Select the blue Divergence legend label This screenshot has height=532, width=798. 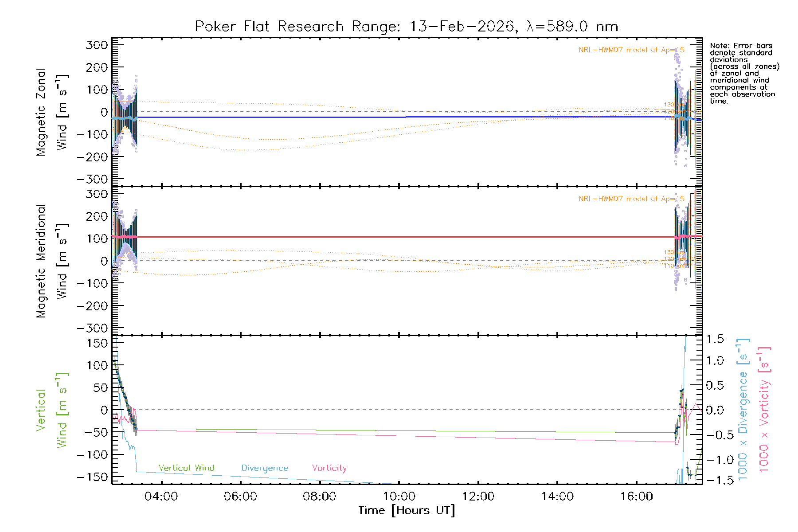(265, 468)
